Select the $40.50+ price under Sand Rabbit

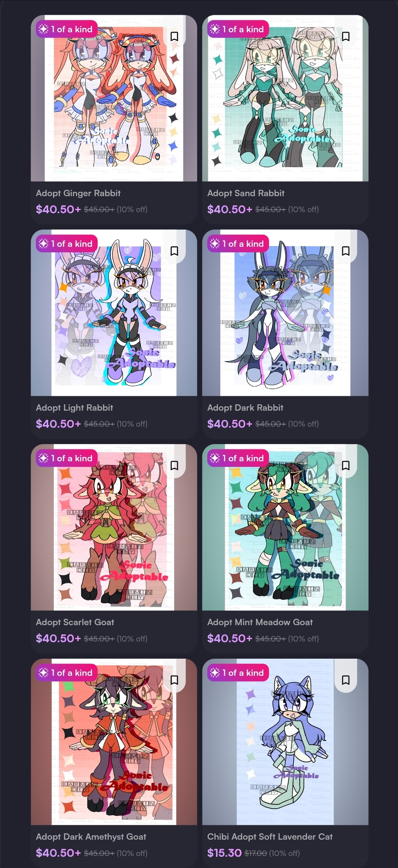(x=230, y=209)
